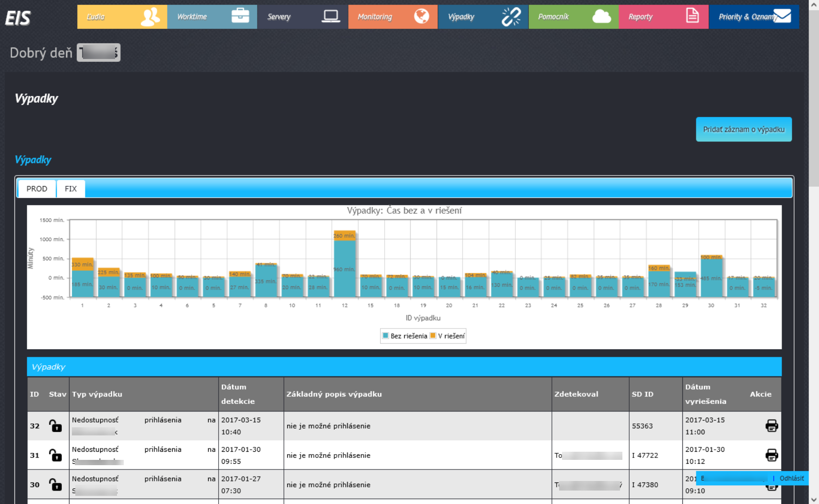
Task: Open Monitoring via the globe icon
Action: tap(421, 16)
